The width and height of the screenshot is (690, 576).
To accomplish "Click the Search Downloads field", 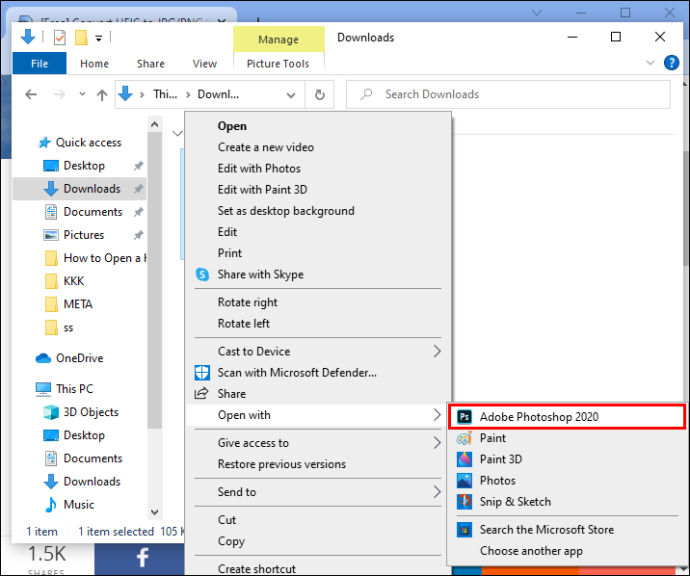I will [x=509, y=94].
